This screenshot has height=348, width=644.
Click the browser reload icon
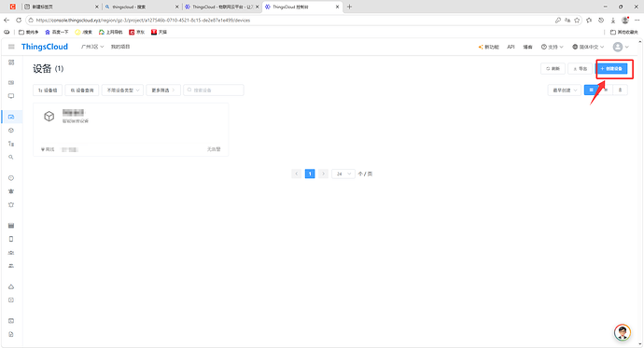coord(19,21)
